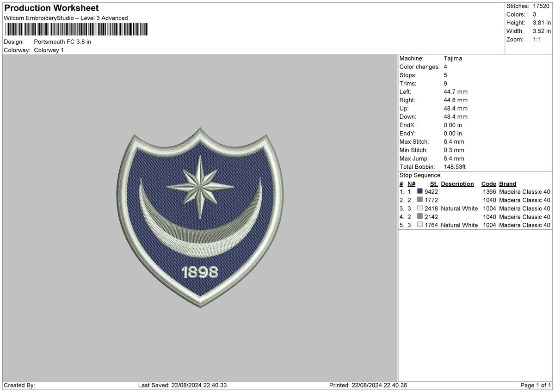The height and width of the screenshot is (392, 555).
Task: Click code 1366 in the stop sequence
Action: (x=488, y=192)
